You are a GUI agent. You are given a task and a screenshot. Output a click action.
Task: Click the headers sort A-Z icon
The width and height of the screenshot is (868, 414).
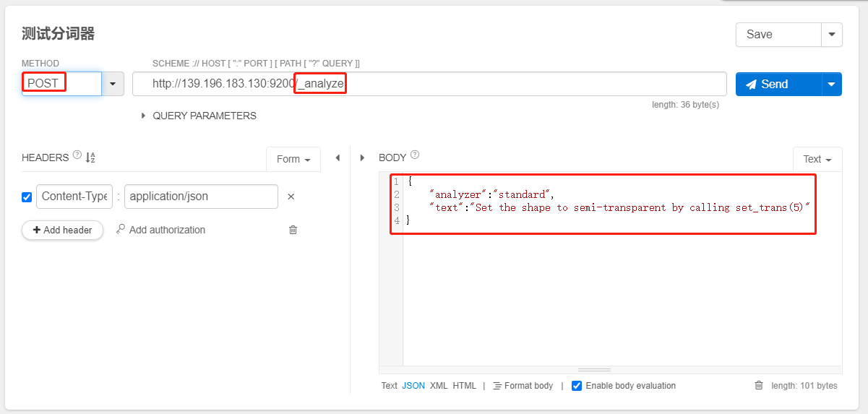tap(90, 158)
